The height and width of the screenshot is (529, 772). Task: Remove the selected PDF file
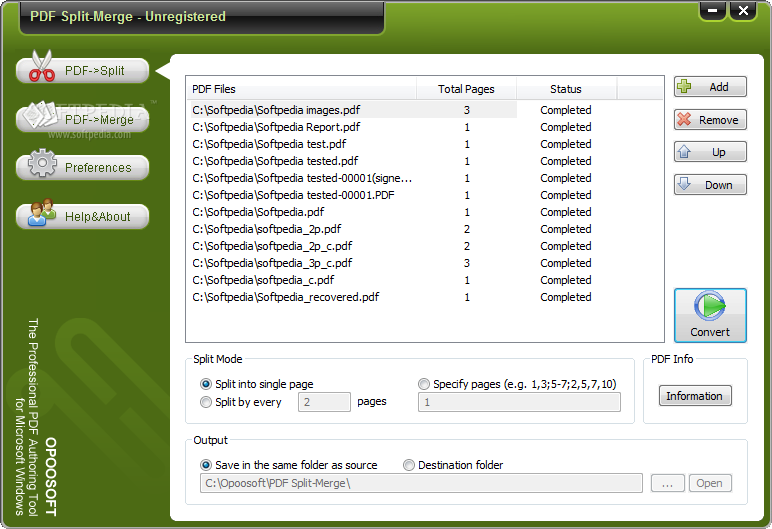tap(710, 120)
